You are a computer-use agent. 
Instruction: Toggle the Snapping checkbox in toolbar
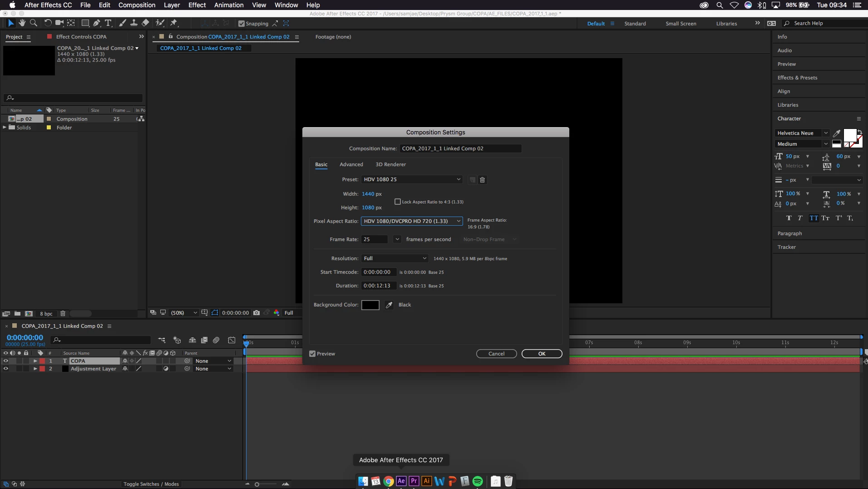(242, 24)
